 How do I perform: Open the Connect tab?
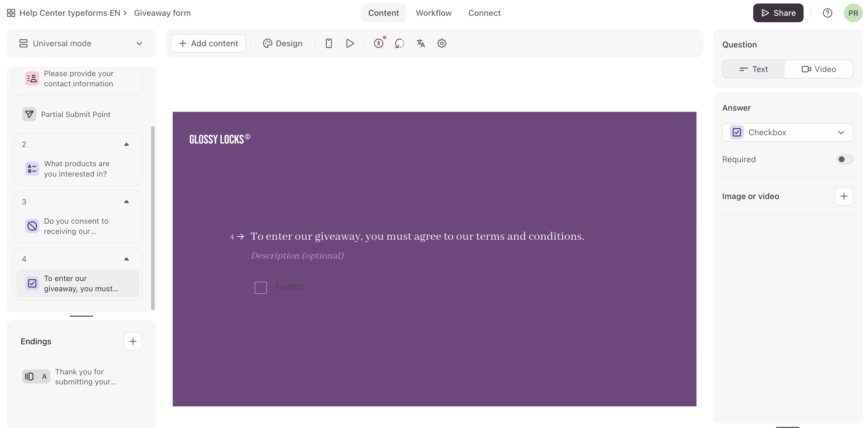(484, 13)
